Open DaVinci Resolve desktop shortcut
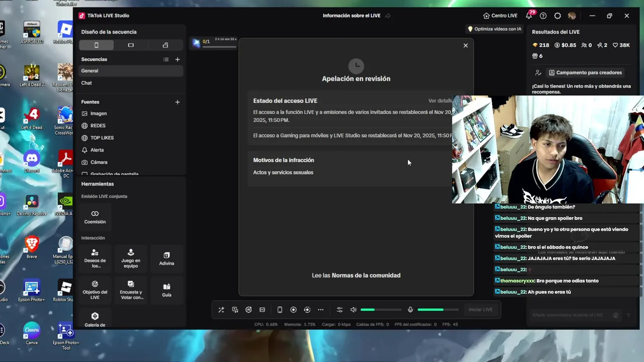The width and height of the screenshot is (644, 362). coord(32,205)
